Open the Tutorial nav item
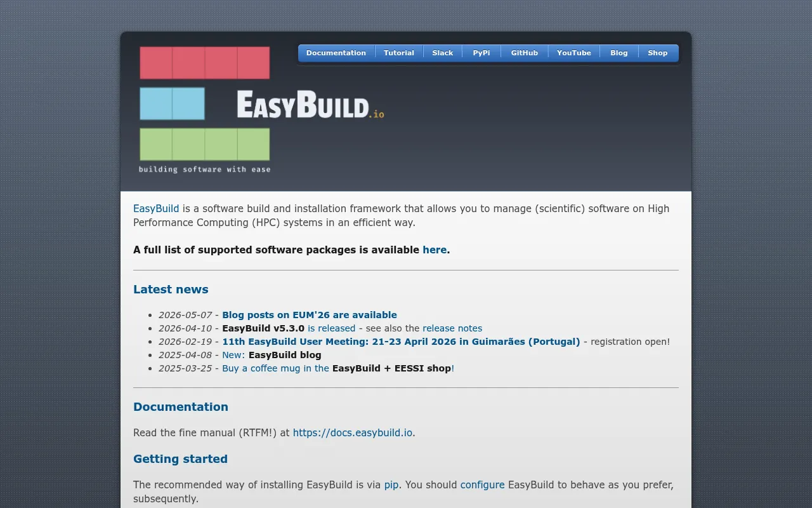The width and height of the screenshot is (812, 508). 399,53
